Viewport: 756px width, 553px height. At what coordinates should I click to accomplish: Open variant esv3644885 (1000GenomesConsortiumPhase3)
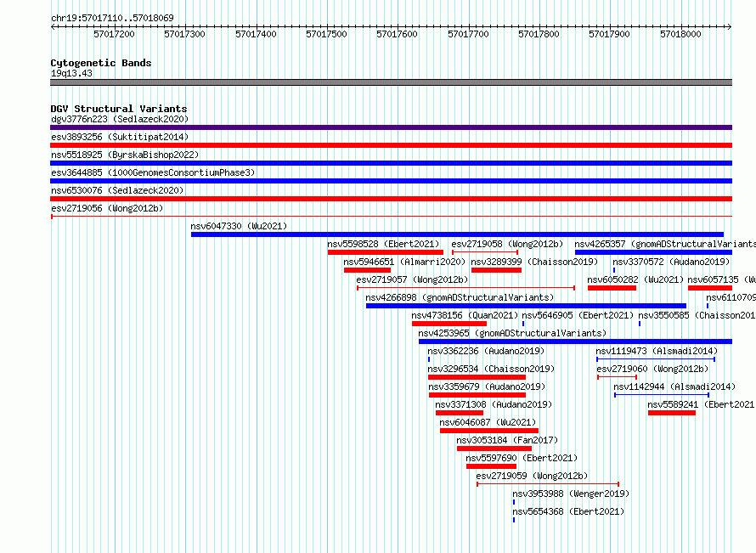point(153,172)
